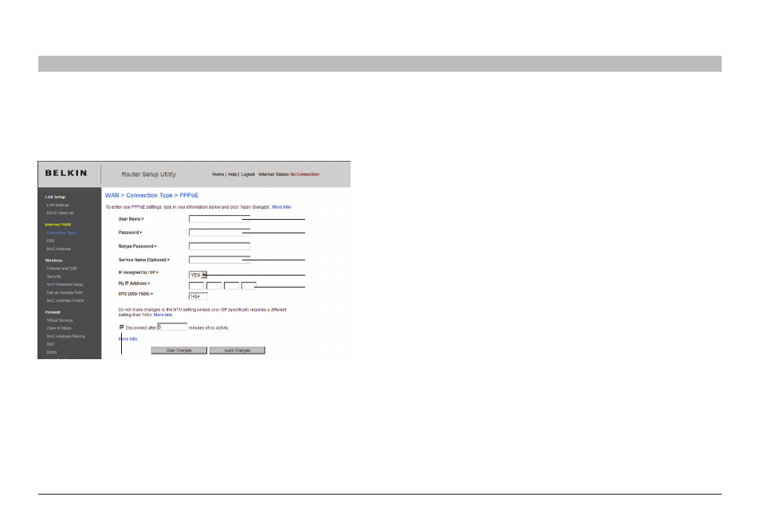The height and width of the screenshot is (532, 760).
Task: Open Client IP Filters page
Action: (59, 328)
